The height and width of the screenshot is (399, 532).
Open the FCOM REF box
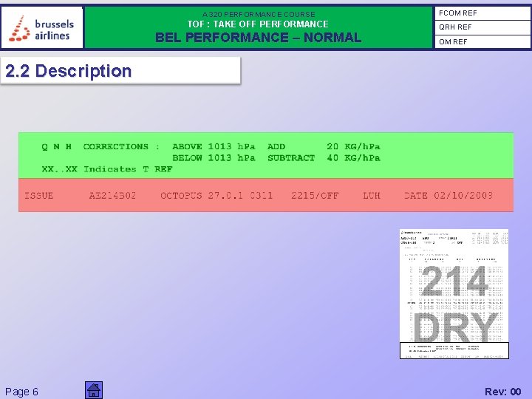point(482,13)
